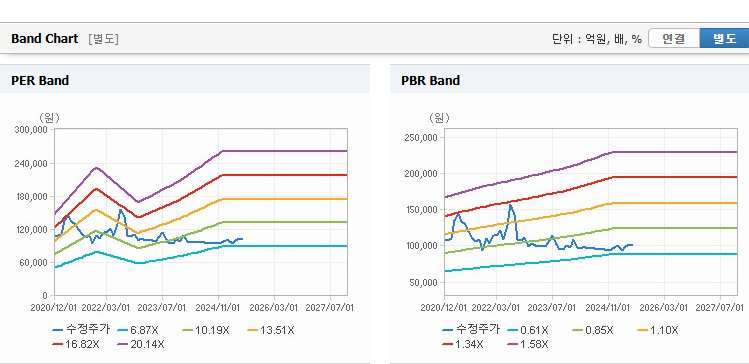Toggle 20.14X legend series
The image size is (749, 364).
141,344
